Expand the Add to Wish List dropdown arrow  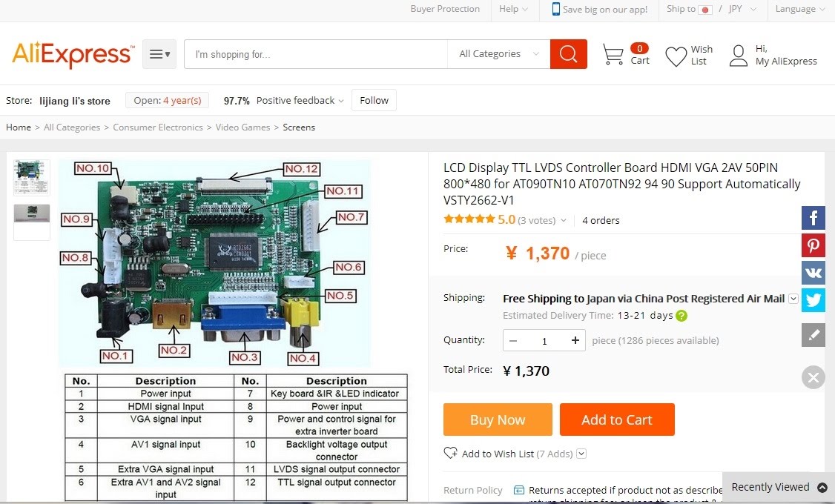[x=581, y=454]
